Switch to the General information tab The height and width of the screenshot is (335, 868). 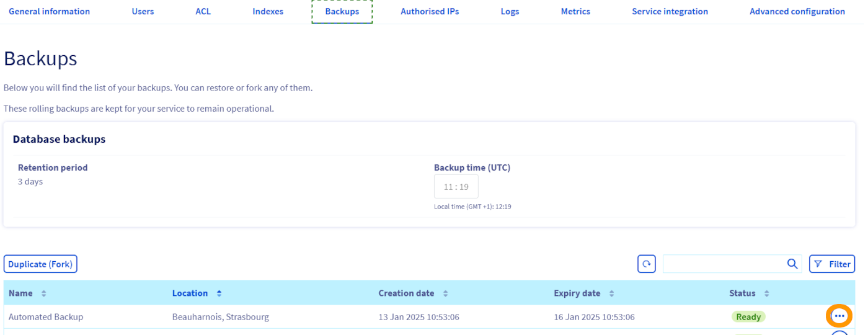pyautogui.click(x=49, y=11)
